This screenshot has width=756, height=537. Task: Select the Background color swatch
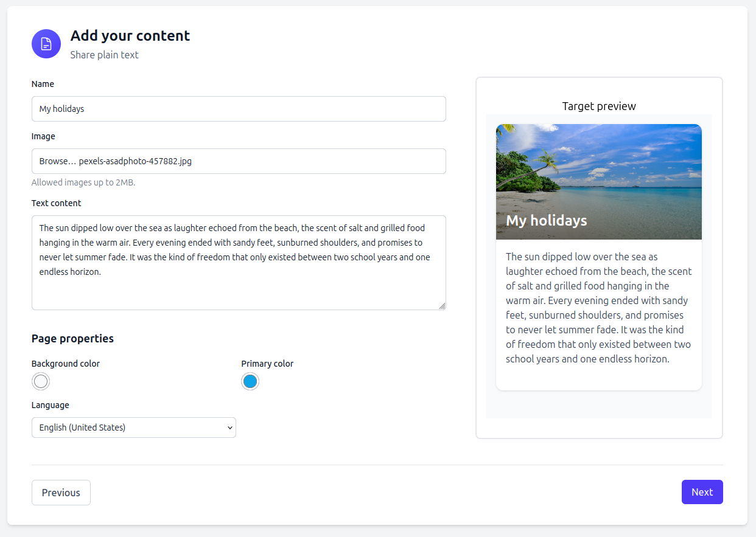40,381
